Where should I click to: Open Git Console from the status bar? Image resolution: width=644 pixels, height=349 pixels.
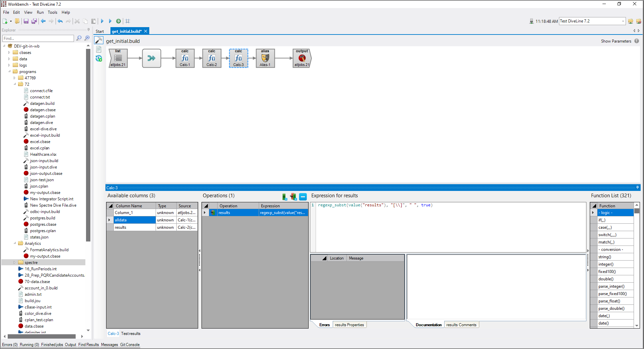click(x=130, y=345)
